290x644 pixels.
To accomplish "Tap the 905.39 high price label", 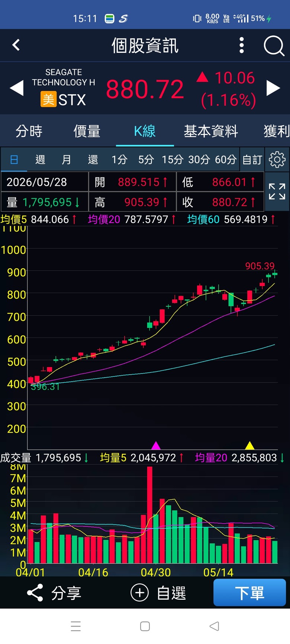I will click(260, 266).
